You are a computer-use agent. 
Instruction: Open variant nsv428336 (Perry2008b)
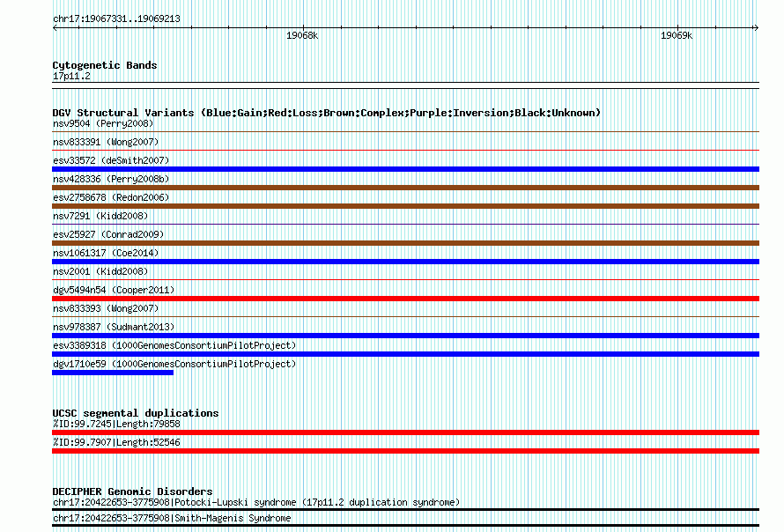click(111, 179)
